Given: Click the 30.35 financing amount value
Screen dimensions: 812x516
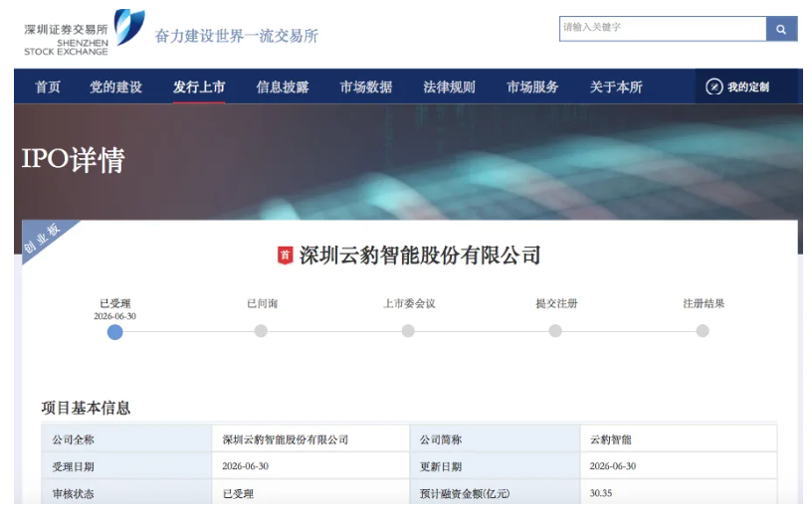Looking at the screenshot, I should click(x=601, y=493).
